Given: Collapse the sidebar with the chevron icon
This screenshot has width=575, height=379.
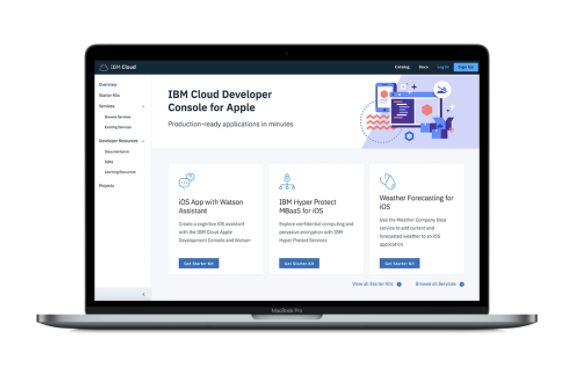Looking at the screenshot, I should pos(143,294).
